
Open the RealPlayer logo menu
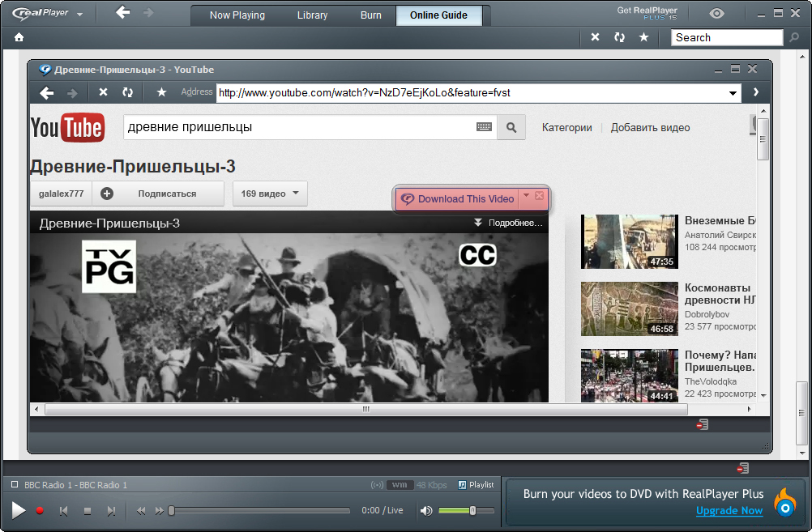pos(47,14)
